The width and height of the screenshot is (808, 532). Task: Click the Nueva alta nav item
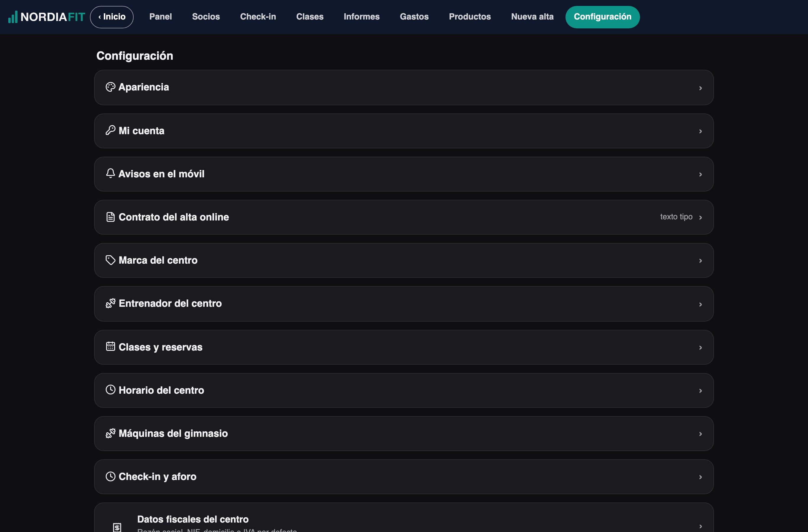coord(532,17)
